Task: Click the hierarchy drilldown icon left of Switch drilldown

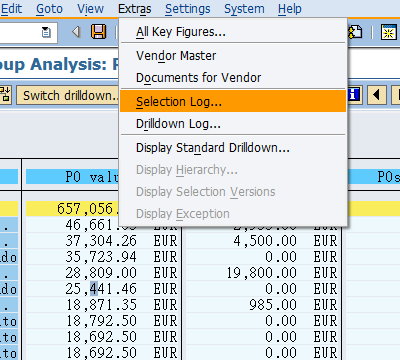Action: (x=6, y=95)
